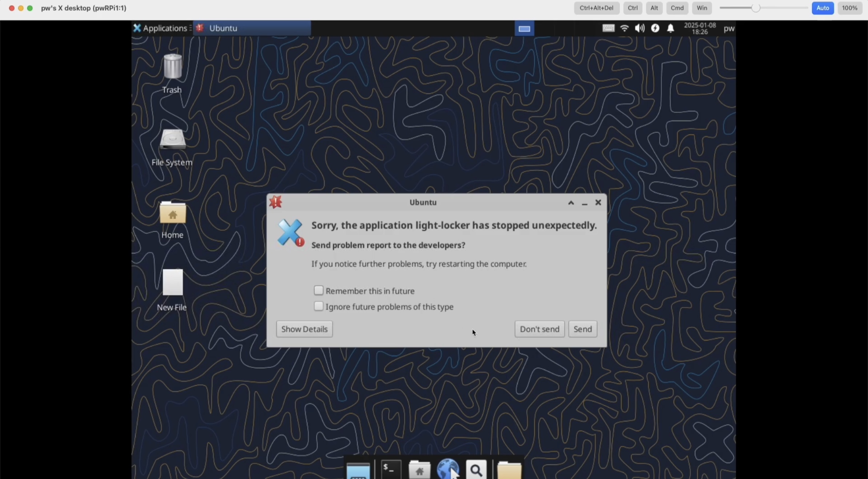
Task: Select the Ubuntu taskbar window item
Action: pyautogui.click(x=252, y=28)
